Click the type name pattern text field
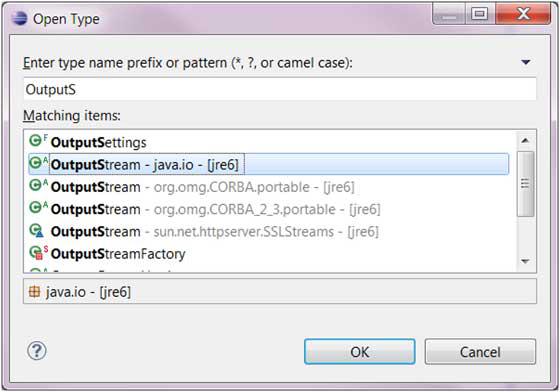This screenshot has height=392, width=560. (x=280, y=89)
